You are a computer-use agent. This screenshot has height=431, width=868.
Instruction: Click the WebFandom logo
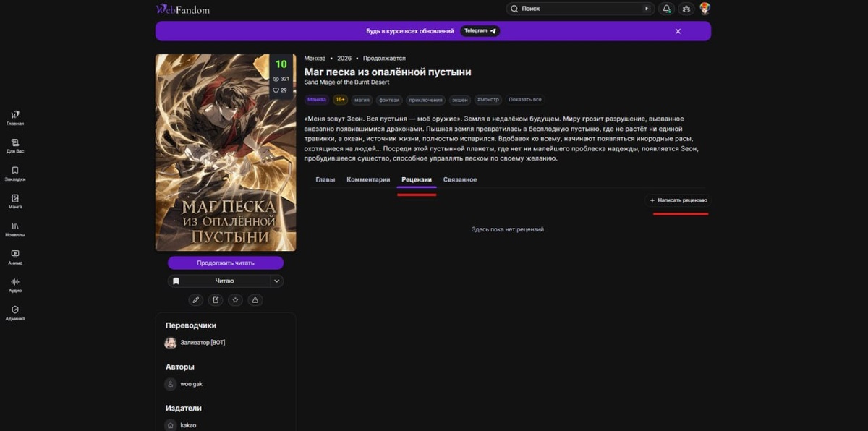coord(183,9)
